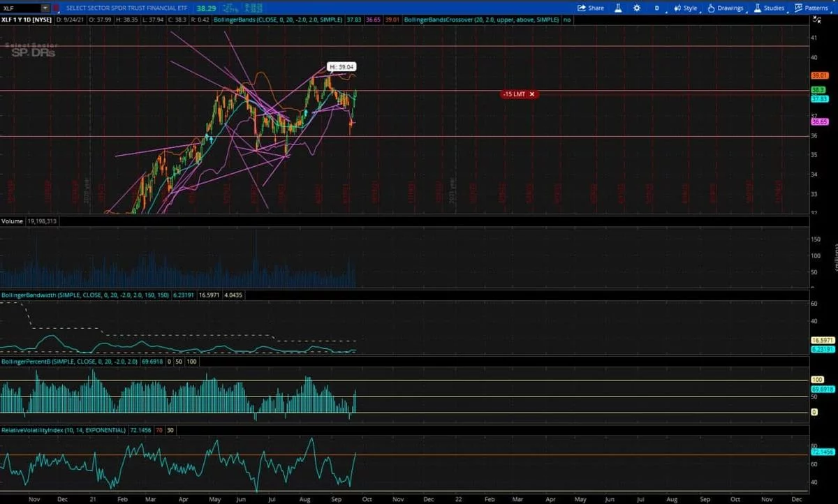
Task: Click the SELECT SECTOR SPDR TRUST FINANCIAL ETF title
Action: pos(126,8)
